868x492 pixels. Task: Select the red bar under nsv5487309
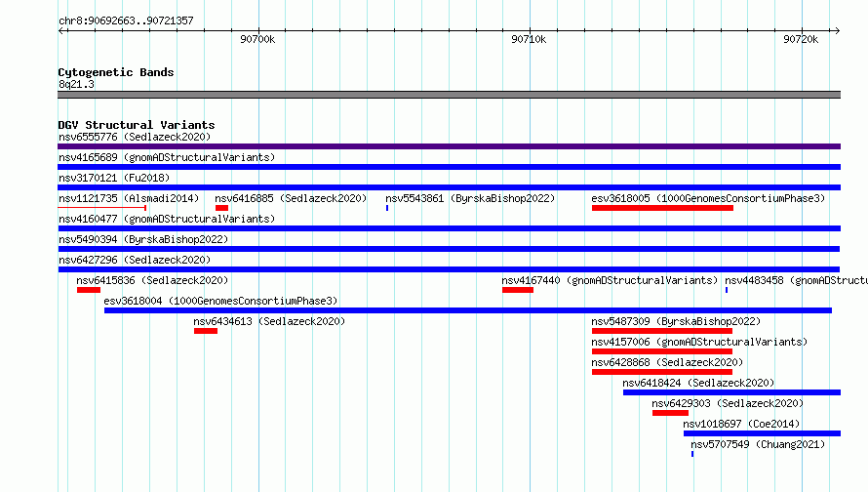tap(662, 331)
